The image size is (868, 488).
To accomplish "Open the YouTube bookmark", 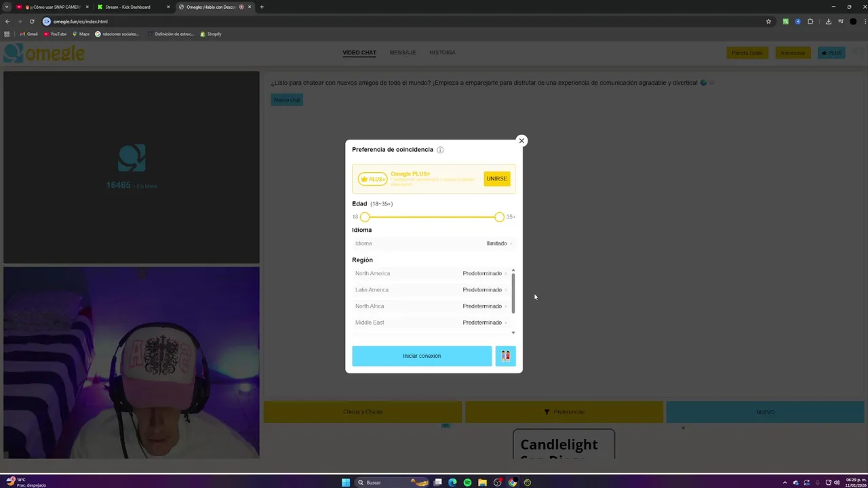I will (55, 34).
